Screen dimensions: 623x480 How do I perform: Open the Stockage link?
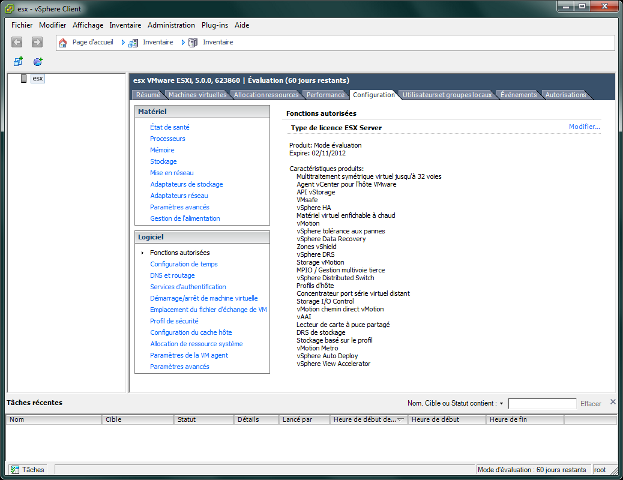(163, 161)
